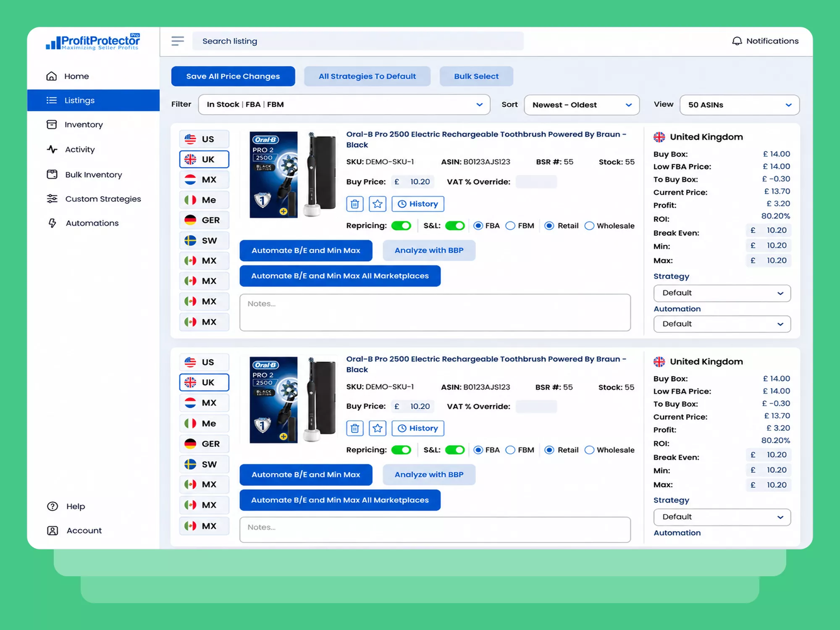Open the View 50 ASINs dropdown
This screenshot has width=840, height=630.
[740, 105]
